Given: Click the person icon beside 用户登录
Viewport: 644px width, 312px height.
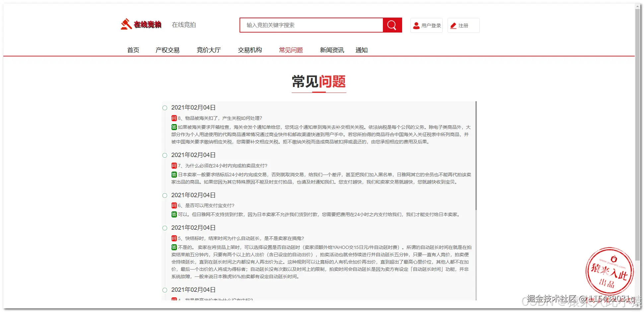Looking at the screenshot, I should point(416,25).
